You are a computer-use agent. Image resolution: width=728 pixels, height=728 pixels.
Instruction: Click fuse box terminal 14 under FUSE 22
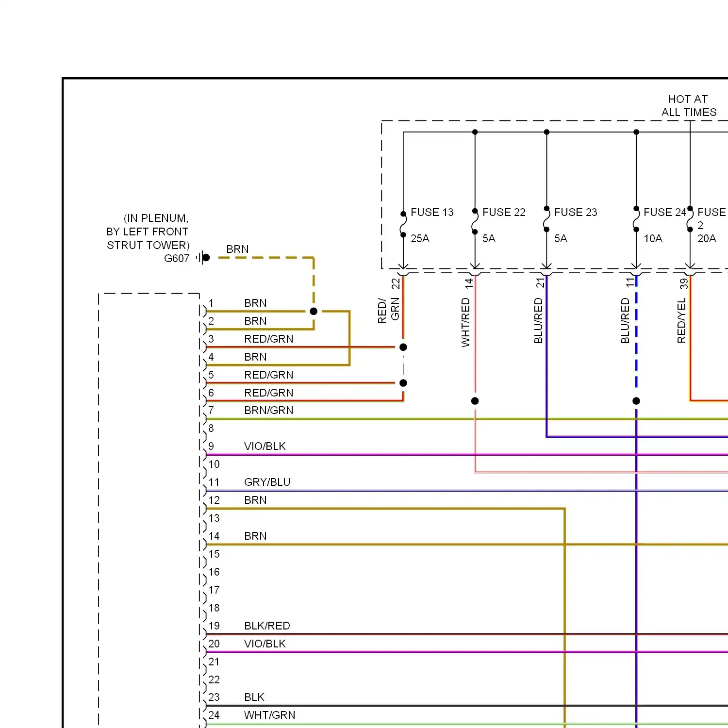(469, 283)
